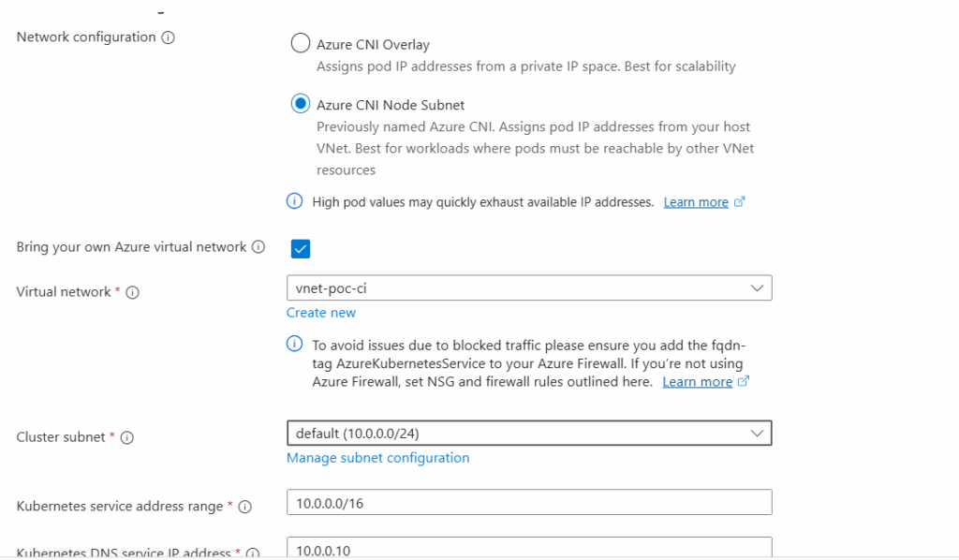Show info for Kubernetes DNS service IP

pyautogui.click(x=253, y=553)
